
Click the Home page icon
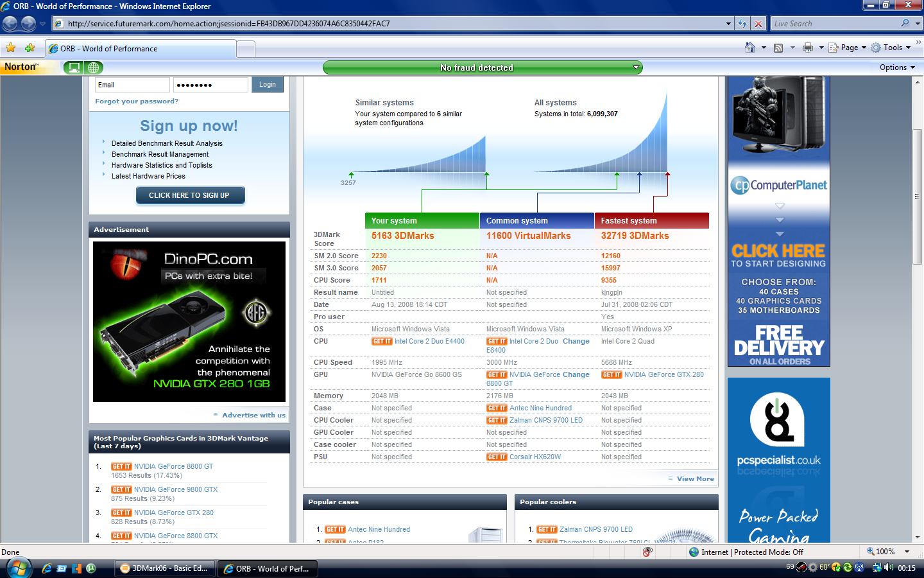[749, 48]
